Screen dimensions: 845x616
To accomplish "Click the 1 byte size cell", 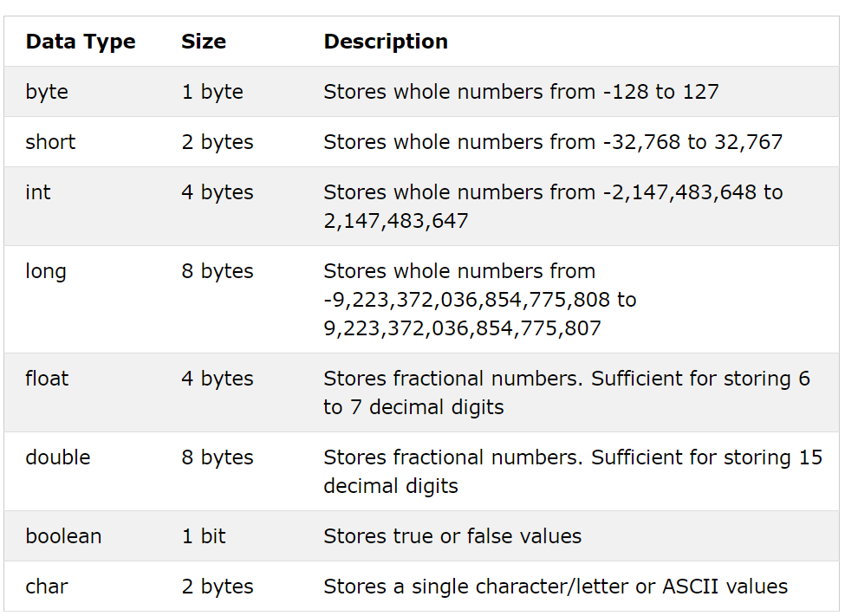I will click(x=212, y=92).
